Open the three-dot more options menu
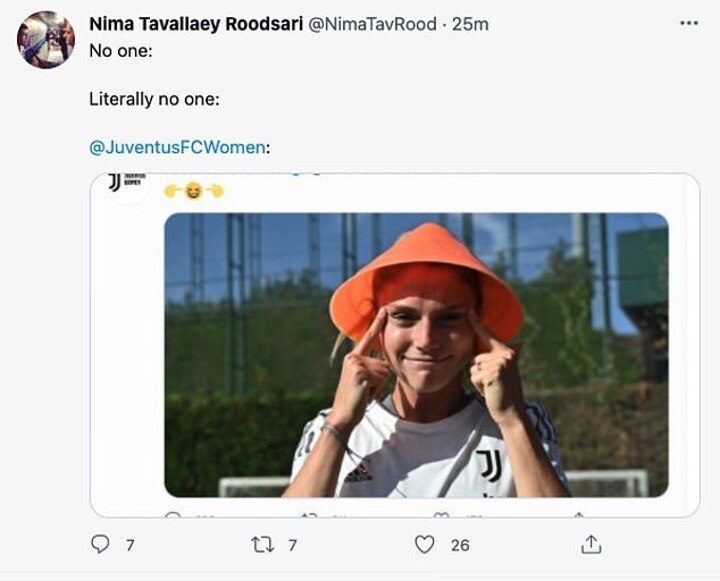Image resolution: width=720 pixels, height=581 pixels. click(x=689, y=23)
